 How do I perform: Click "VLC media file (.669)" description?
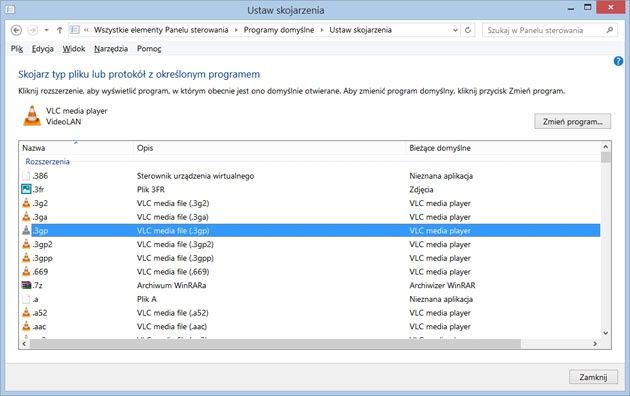173,272
